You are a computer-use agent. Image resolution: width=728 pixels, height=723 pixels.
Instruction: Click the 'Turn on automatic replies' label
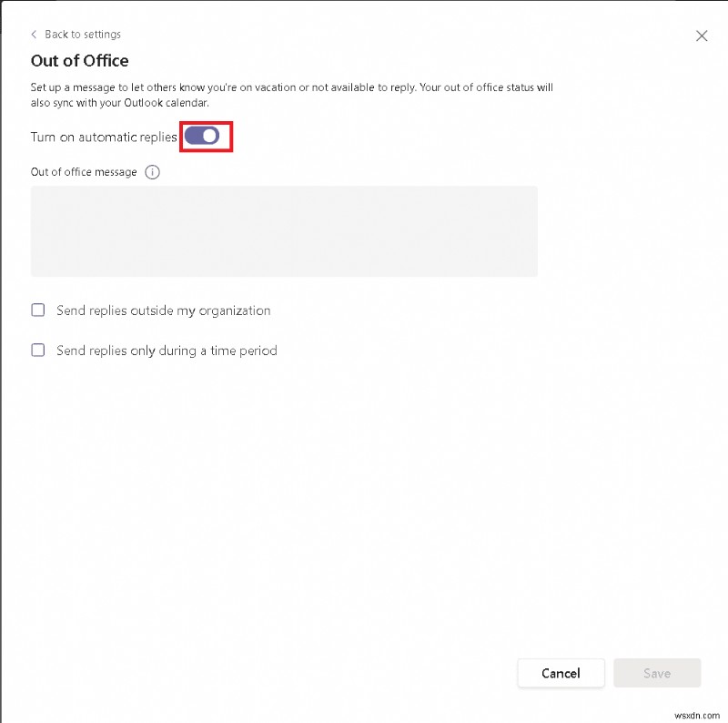[x=104, y=137]
